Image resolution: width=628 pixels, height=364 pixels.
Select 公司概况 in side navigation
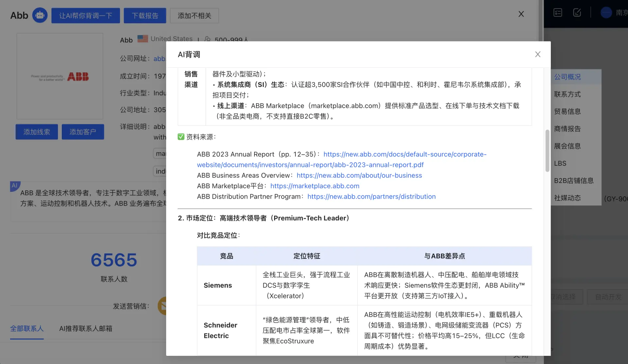(567, 77)
